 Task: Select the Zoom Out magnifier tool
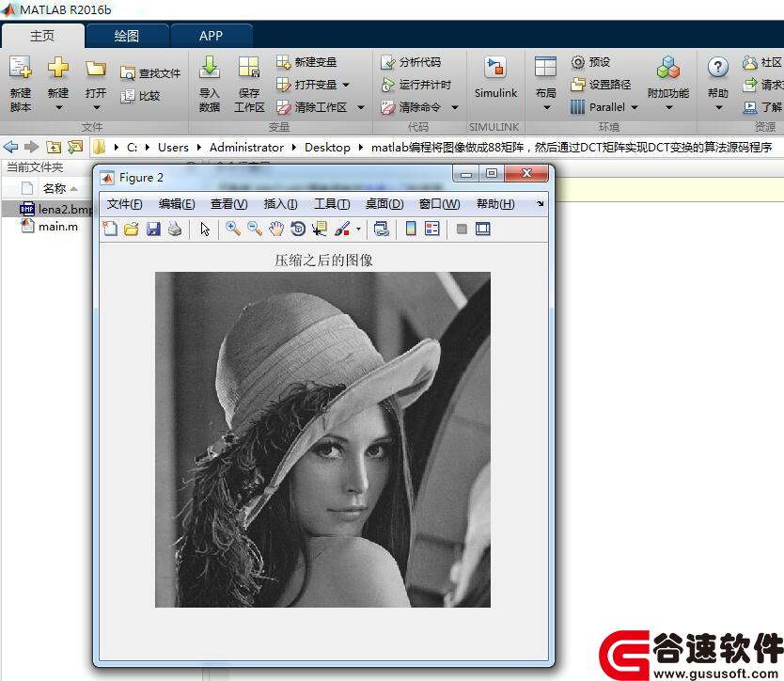pos(255,230)
